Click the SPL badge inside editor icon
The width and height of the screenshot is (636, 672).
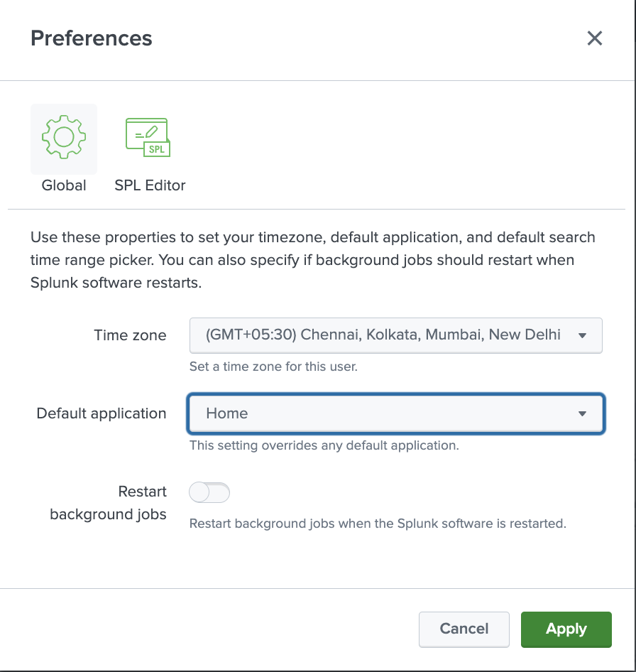tap(155, 149)
